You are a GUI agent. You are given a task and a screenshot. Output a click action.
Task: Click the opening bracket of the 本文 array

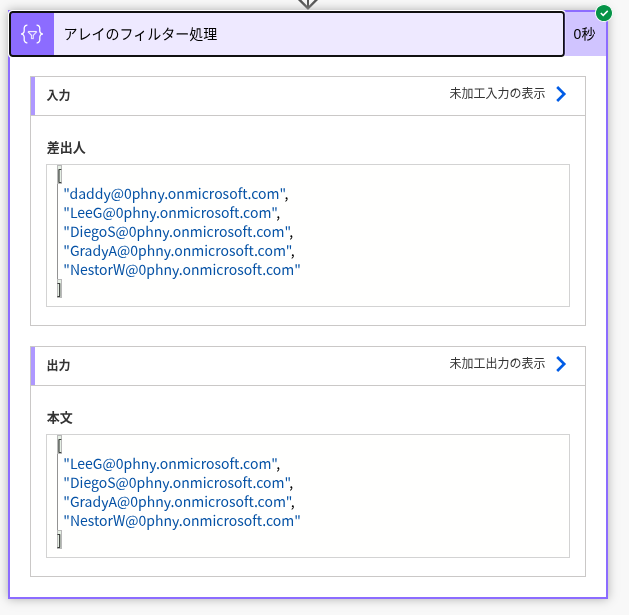click(59, 445)
